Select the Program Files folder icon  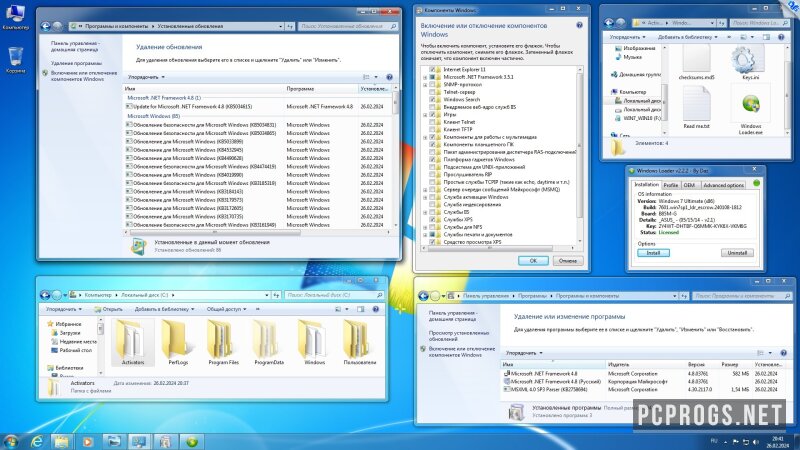tap(223, 342)
